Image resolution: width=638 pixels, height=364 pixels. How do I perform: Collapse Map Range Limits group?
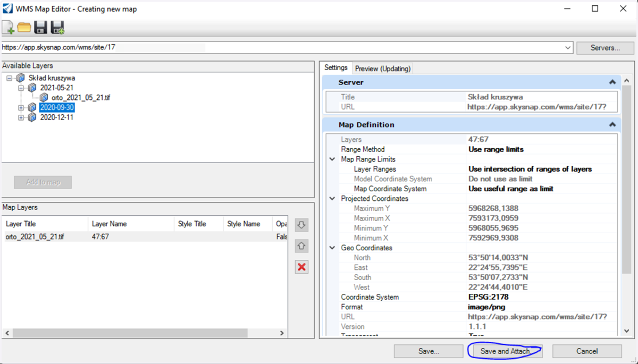332,159
